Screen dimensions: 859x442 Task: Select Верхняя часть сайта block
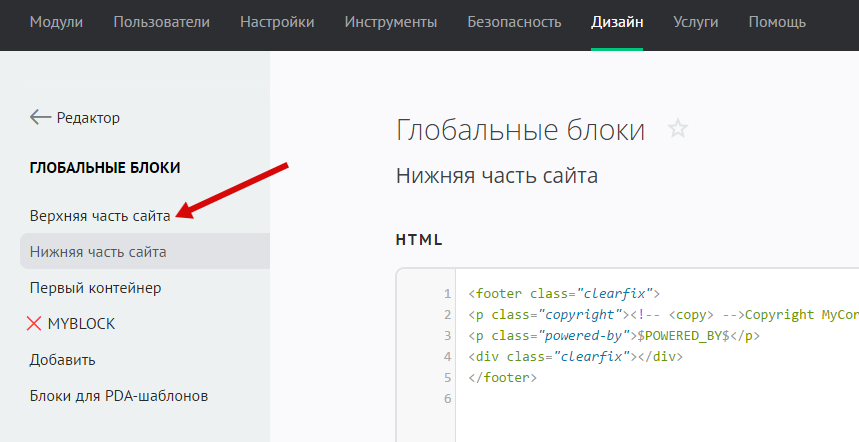click(100, 215)
